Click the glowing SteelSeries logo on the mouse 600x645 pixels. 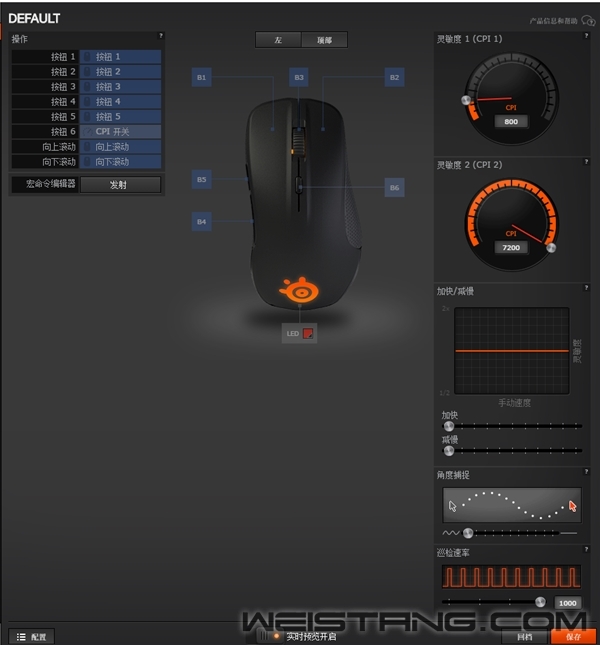coord(299,290)
